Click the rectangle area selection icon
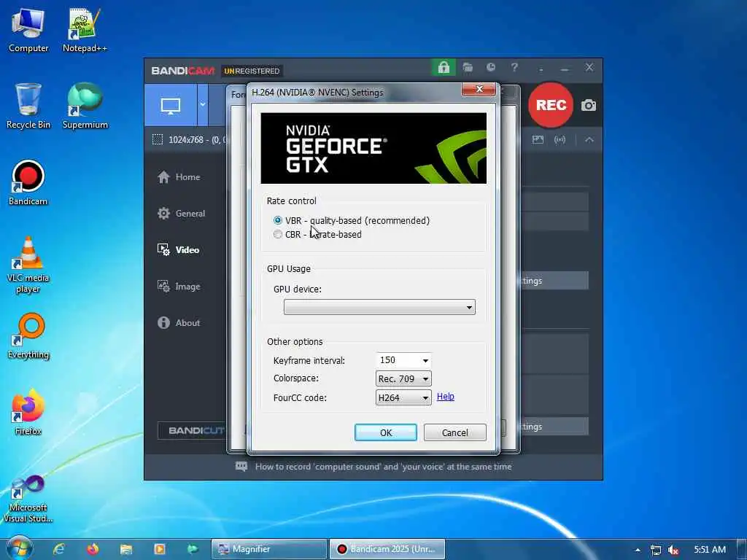This screenshot has width=747, height=560. tap(158, 139)
